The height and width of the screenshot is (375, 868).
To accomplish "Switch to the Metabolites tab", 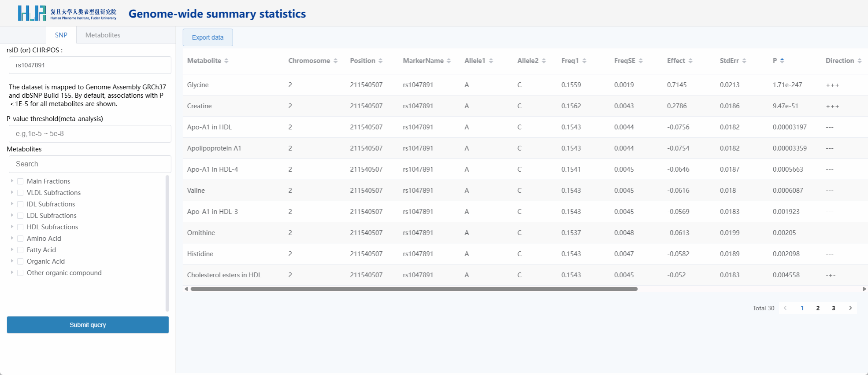I will click(103, 35).
